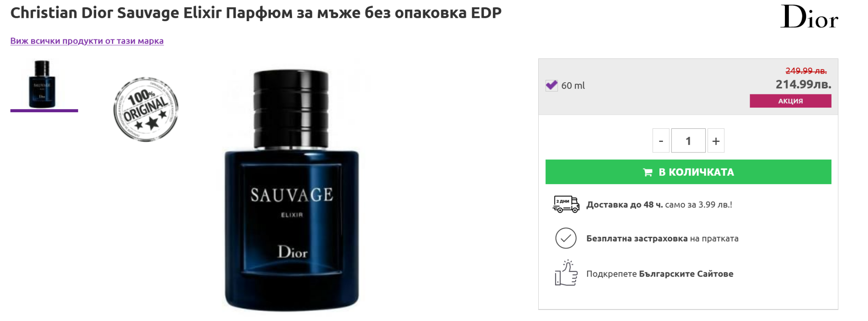
Task: Click Подкрепете Българските Сайтове text
Action: tap(659, 274)
